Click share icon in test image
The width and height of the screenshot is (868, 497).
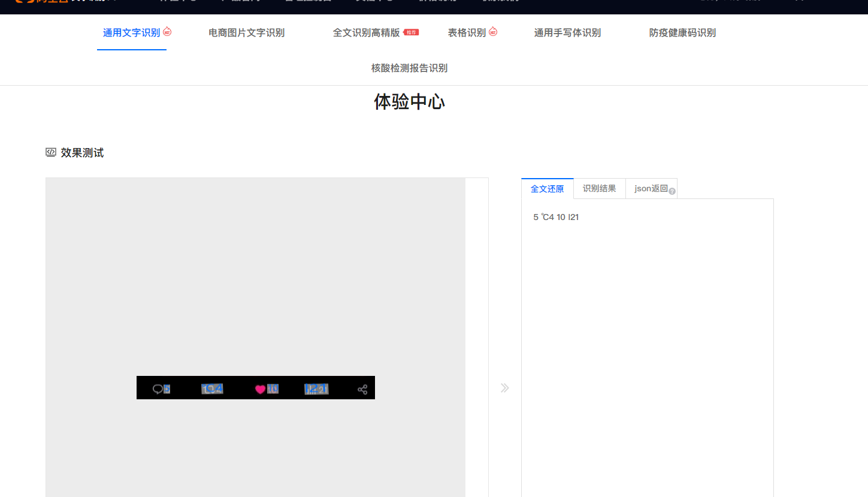(362, 389)
